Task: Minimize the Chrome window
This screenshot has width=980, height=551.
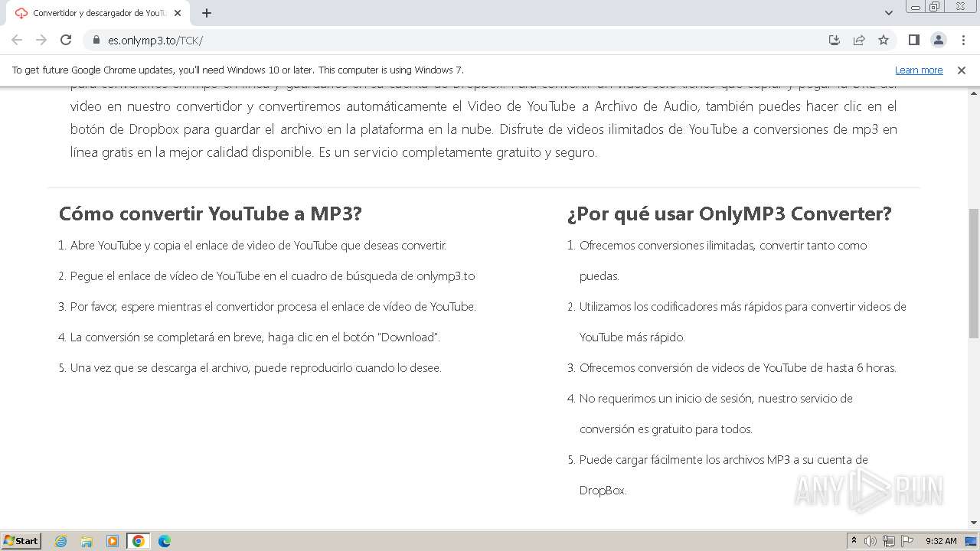Action: click(916, 7)
